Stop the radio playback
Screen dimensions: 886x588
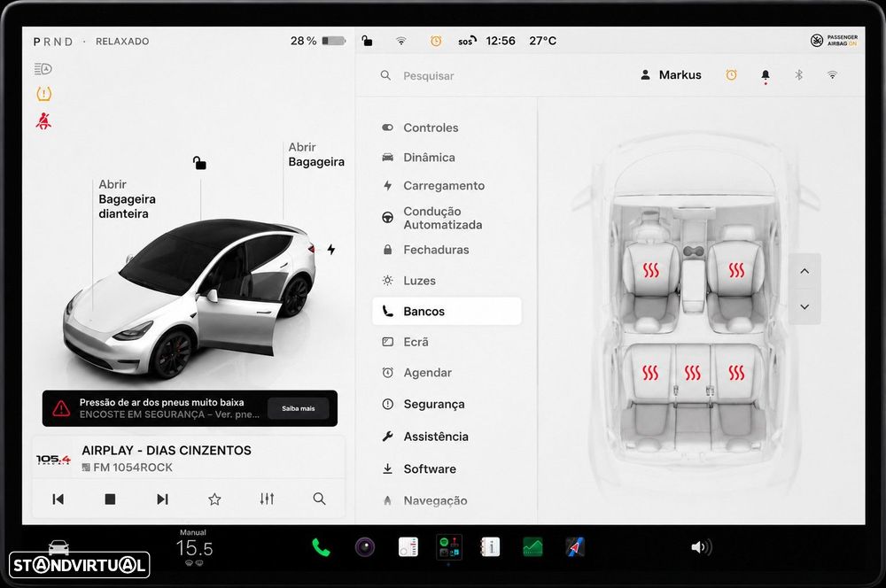pyautogui.click(x=110, y=499)
